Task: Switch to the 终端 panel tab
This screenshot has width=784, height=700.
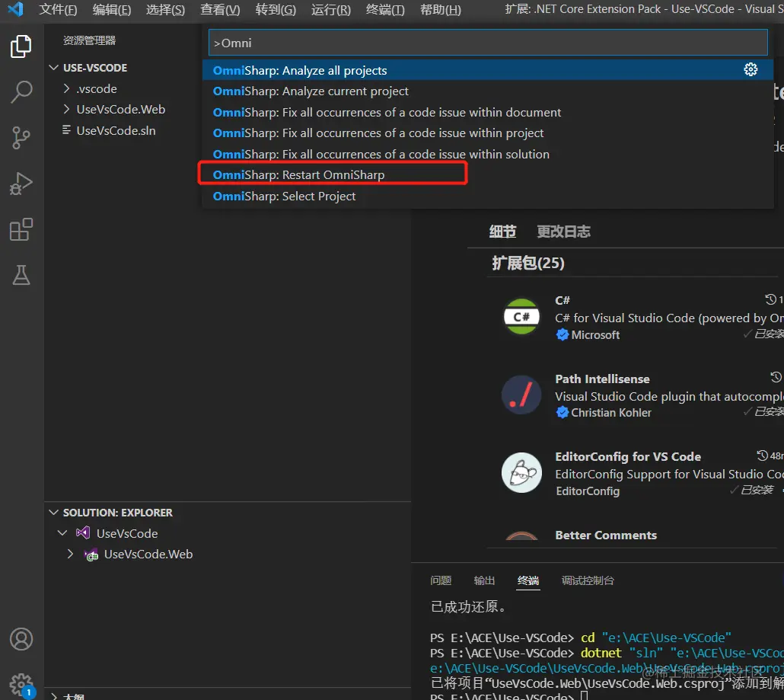Action: click(528, 580)
